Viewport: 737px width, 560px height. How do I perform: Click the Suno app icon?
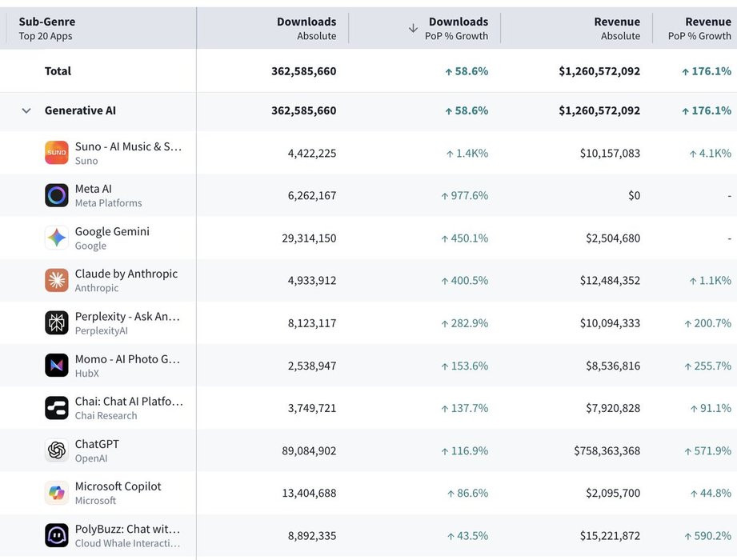point(57,153)
